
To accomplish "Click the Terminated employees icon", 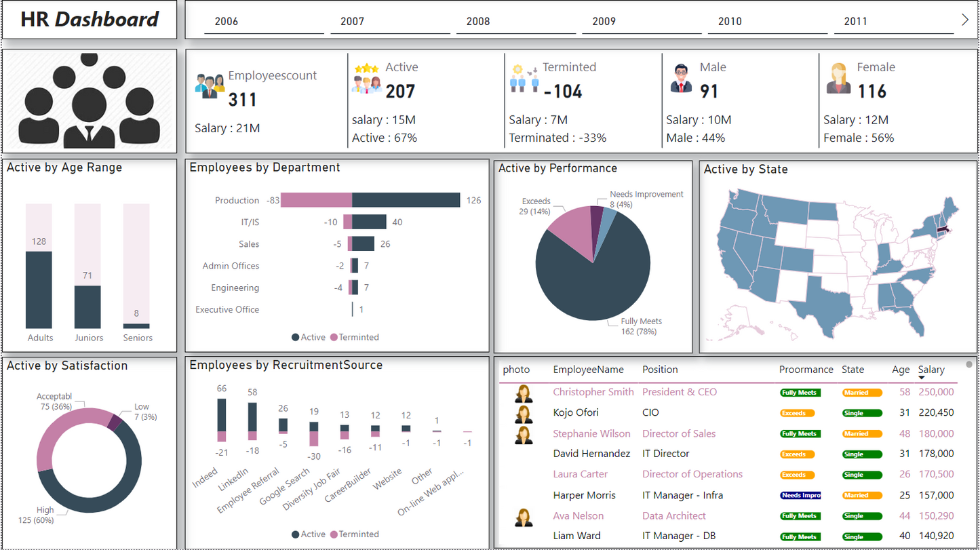I will point(524,78).
